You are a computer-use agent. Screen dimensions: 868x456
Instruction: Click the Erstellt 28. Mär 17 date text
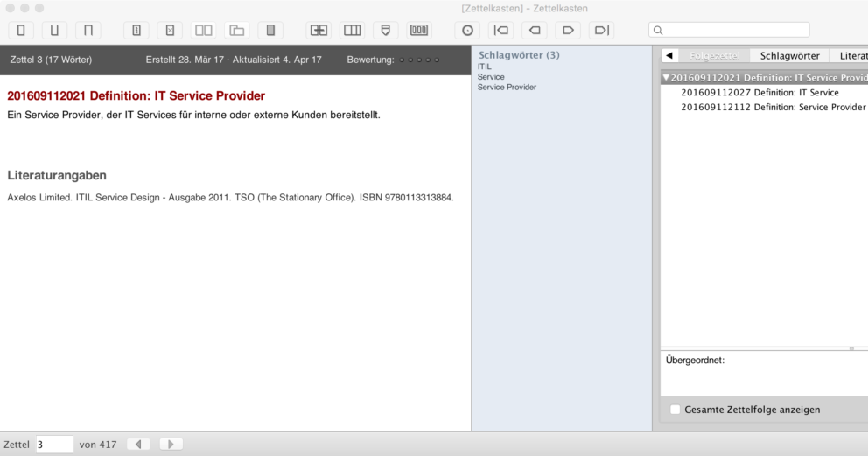[185, 60]
